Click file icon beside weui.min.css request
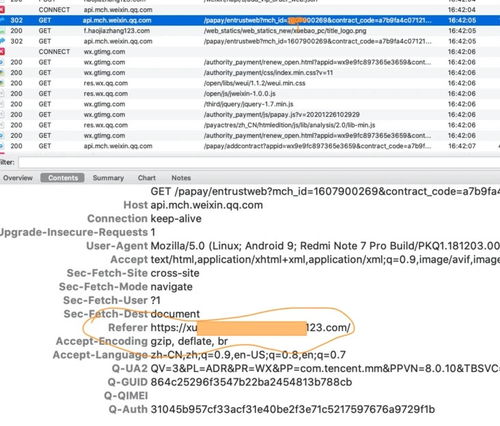The width and height of the screenshot is (500, 426). (2, 83)
